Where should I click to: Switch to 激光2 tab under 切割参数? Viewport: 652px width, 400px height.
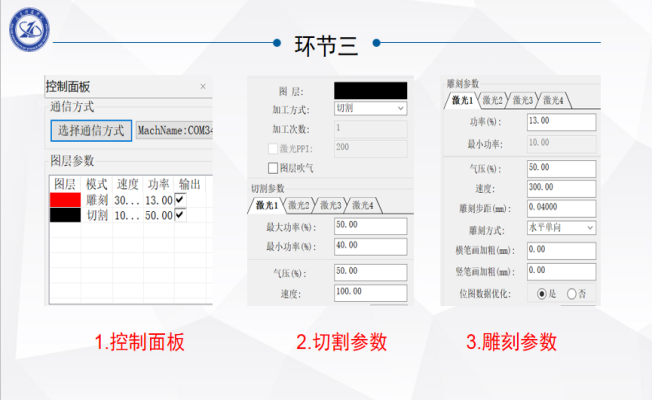tap(299, 206)
